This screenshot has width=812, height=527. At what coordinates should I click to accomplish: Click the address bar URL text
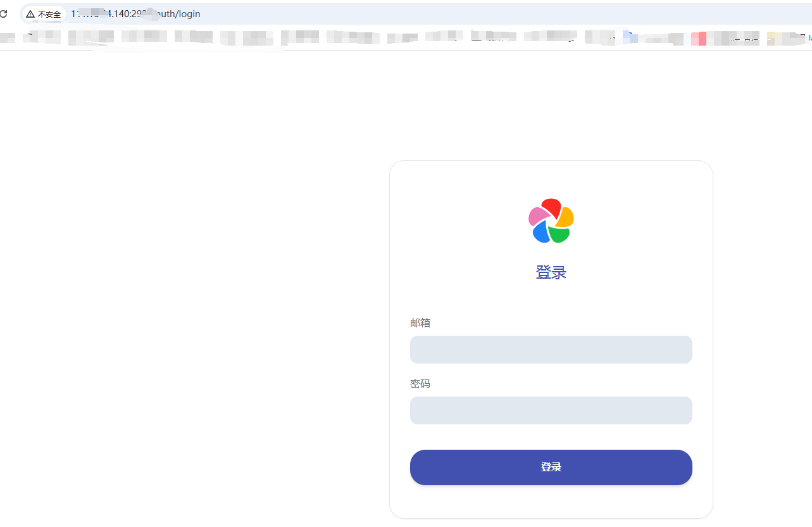coord(135,14)
